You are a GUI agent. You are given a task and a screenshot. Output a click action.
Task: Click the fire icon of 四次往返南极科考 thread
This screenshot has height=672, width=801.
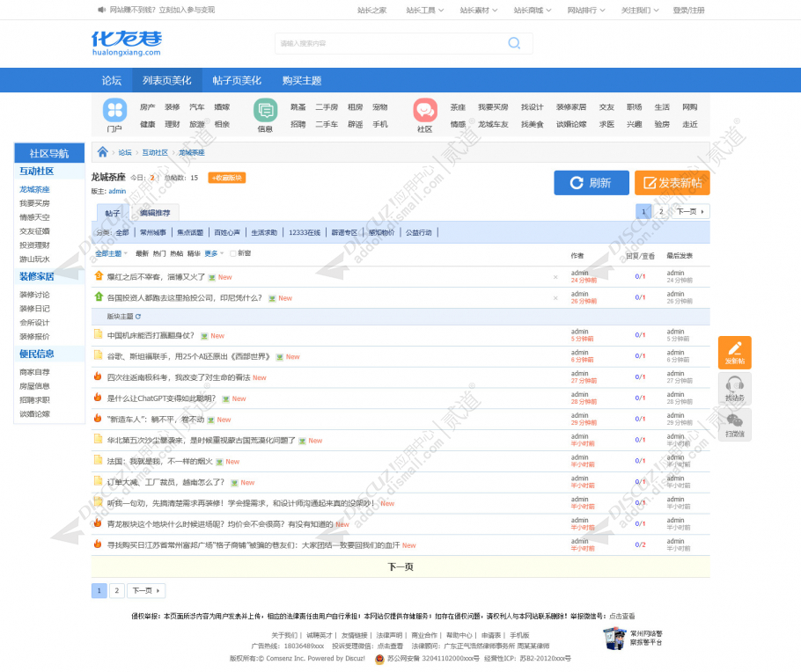click(98, 376)
